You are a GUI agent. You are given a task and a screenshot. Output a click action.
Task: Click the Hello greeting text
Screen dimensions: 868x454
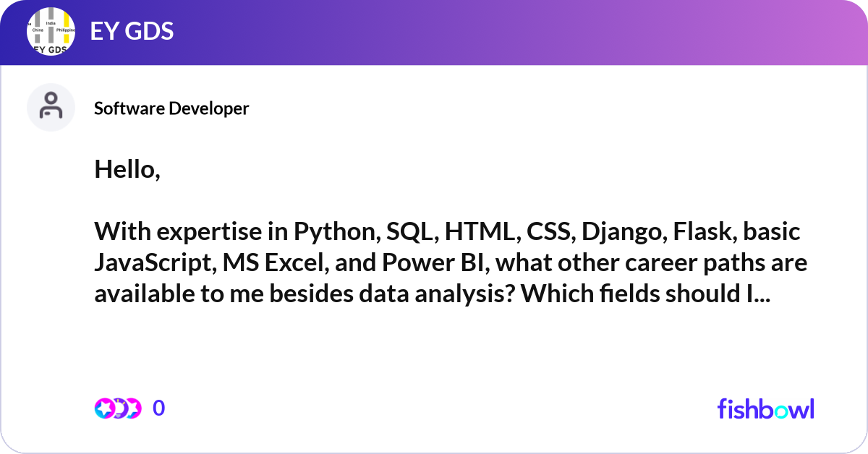point(128,170)
